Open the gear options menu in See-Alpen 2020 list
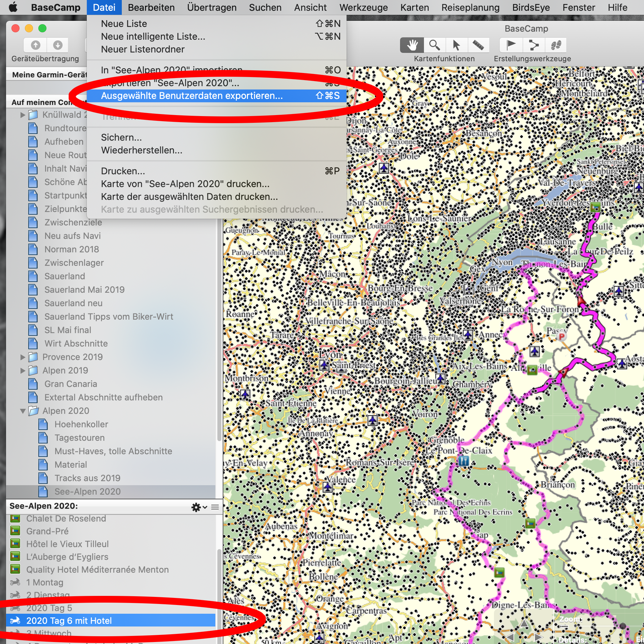This screenshot has width=644, height=644. (x=199, y=507)
